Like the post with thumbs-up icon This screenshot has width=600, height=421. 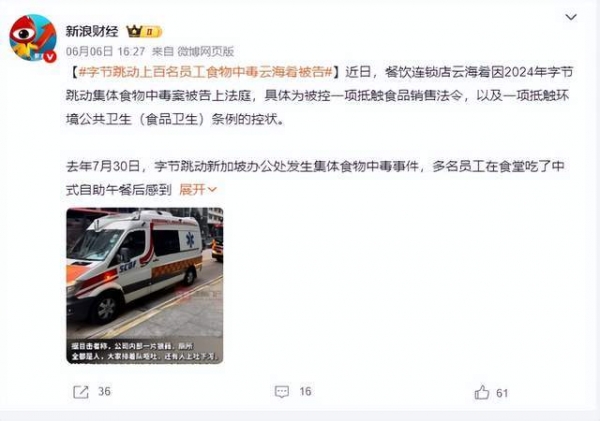tap(482, 392)
